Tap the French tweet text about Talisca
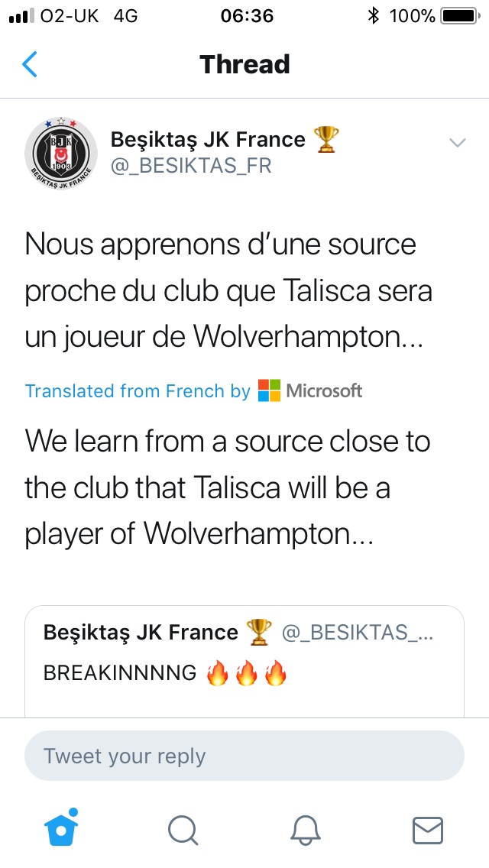489x868 pixels. pyautogui.click(x=228, y=290)
